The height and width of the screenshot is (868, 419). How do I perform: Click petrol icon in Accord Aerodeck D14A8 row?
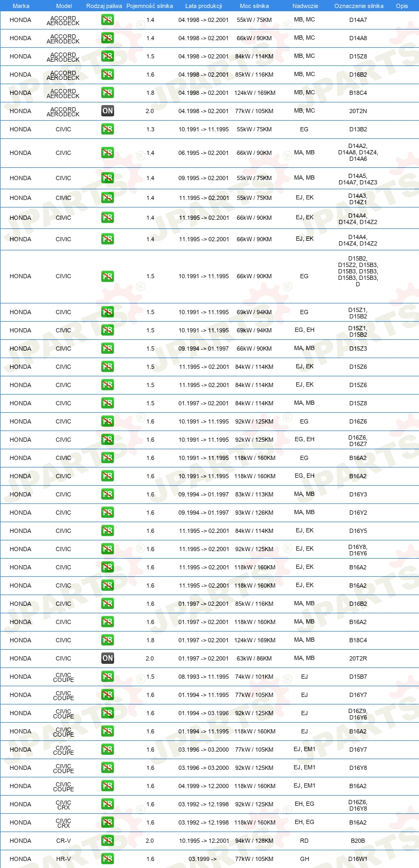tap(108, 38)
